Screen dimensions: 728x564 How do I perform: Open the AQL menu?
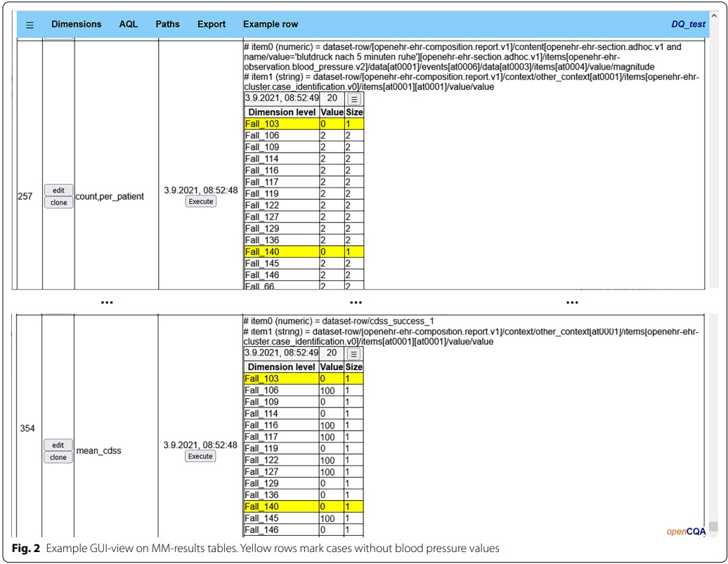tap(128, 24)
